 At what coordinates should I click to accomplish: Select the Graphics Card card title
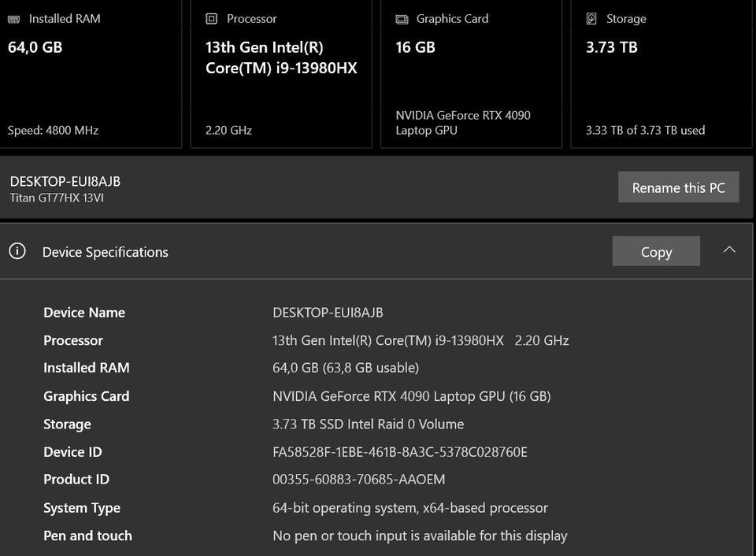click(452, 19)
